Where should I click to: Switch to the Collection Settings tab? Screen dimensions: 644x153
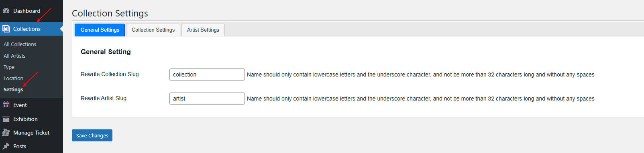coord(153,30)
